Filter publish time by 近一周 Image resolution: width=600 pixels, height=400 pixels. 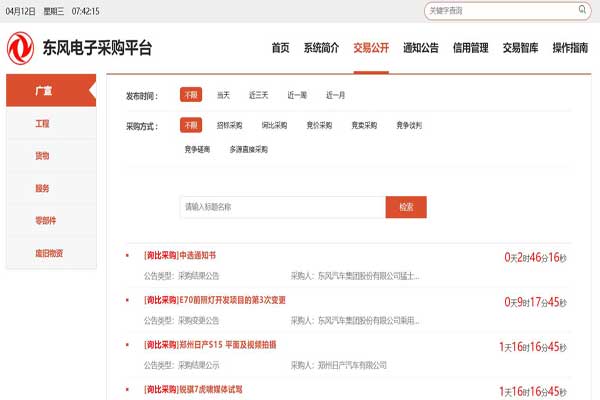click(297, 95)
